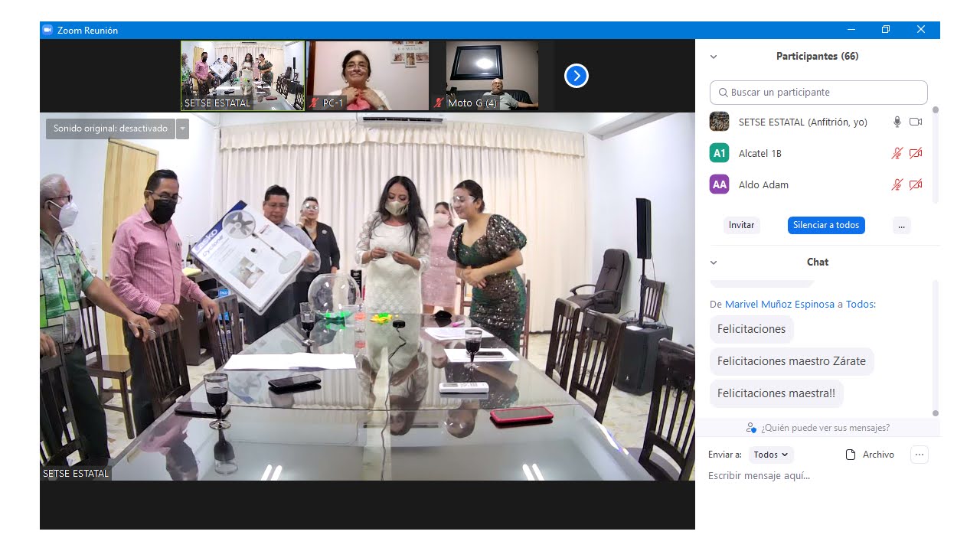Click the Alcatel 1B avatar icon

click(719, 153)
